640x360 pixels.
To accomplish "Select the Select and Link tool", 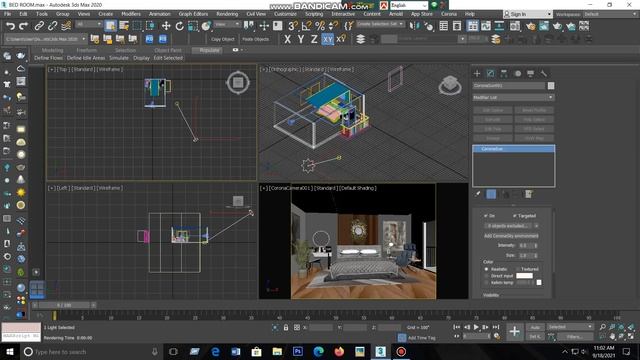I will (39, 26).
